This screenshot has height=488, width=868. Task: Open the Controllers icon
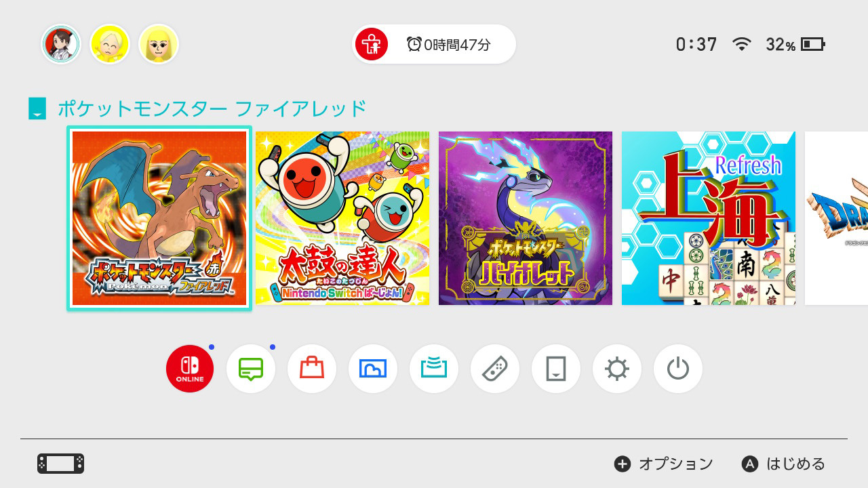pos(495,369)
